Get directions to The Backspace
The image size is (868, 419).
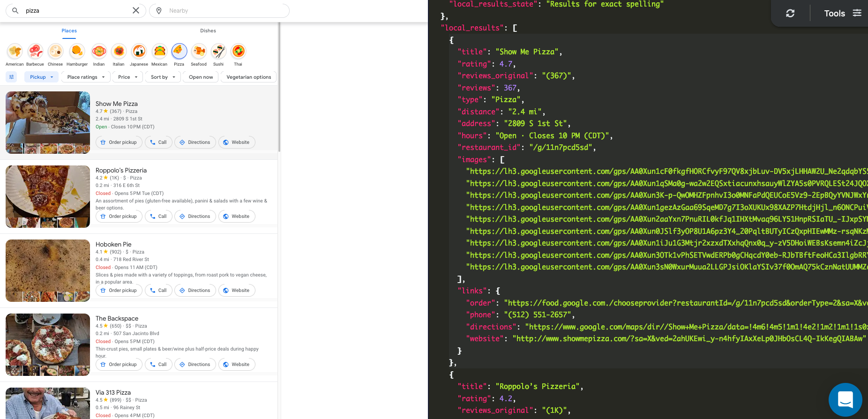[195, 364]
